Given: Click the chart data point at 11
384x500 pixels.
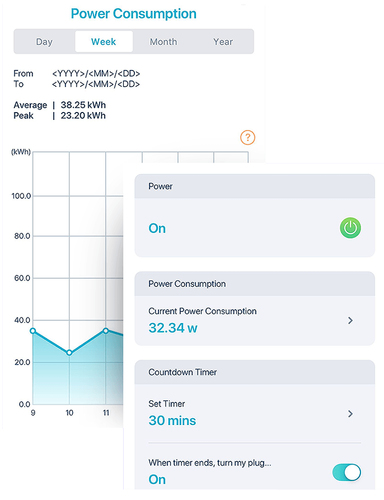Looking at the screenshot, I should pyautogui.click(x=106, y=331).
